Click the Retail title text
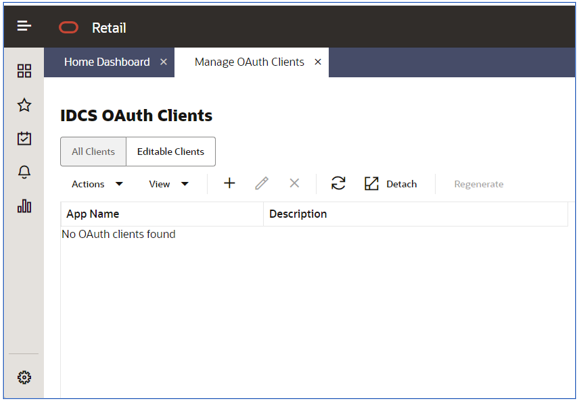 109,28
